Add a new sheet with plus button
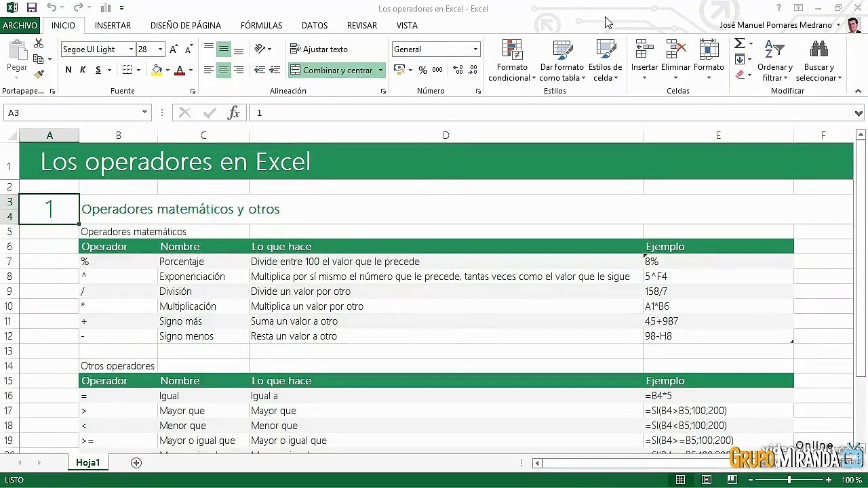 (136, 463)
